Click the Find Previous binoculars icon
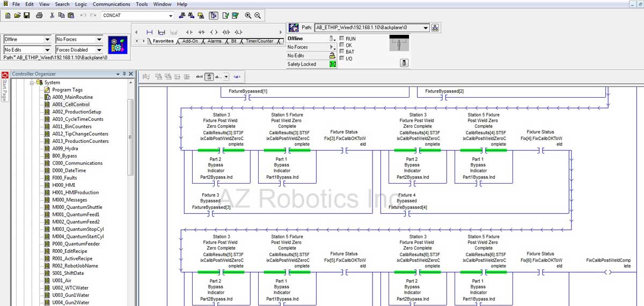Viewport: 644px width, 306px height. click(x=182, y=16)
